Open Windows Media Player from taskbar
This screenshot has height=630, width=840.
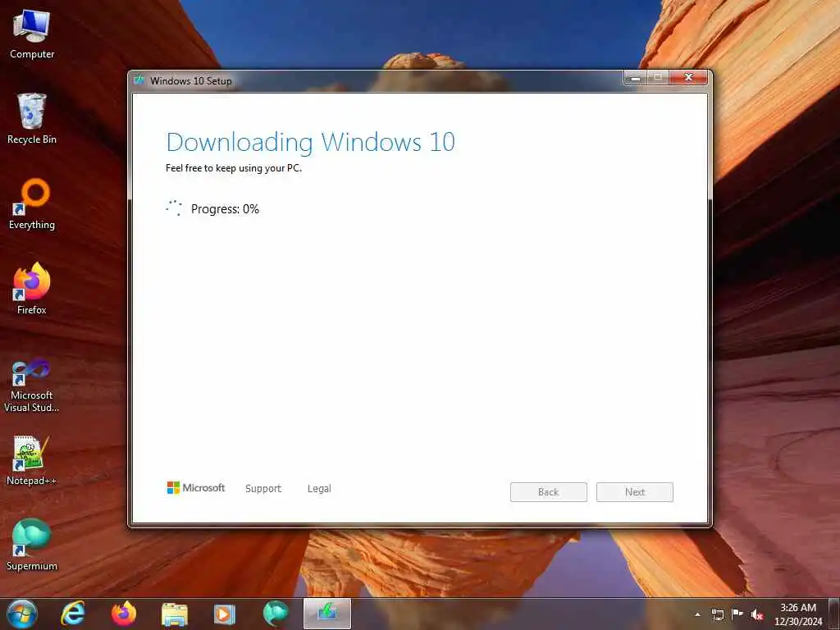[225, 614]
